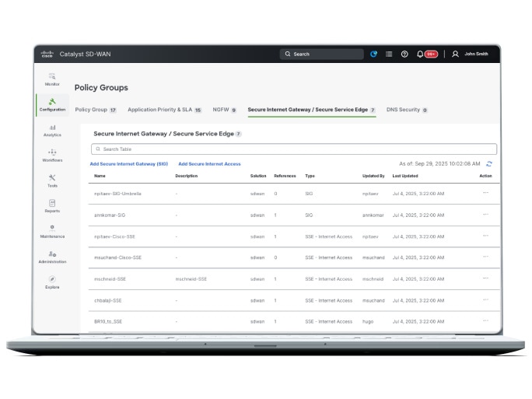
Task: Open Reports from the sidebar
Action: tap(52, 206)
